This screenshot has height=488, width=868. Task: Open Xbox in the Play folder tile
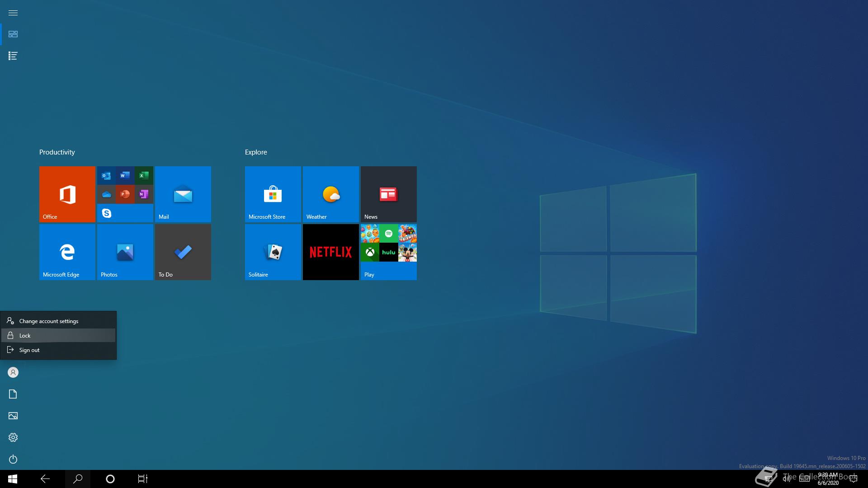pos(370,252)
